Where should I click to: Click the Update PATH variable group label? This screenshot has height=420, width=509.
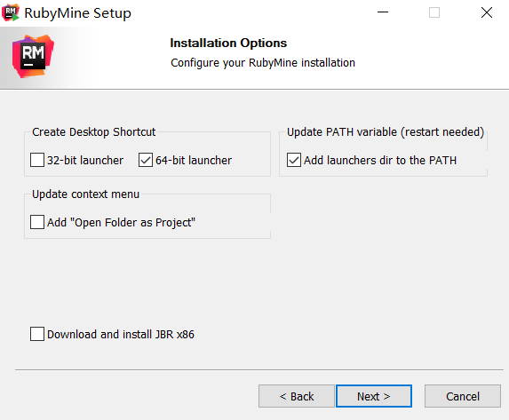[x=386, y=132]
